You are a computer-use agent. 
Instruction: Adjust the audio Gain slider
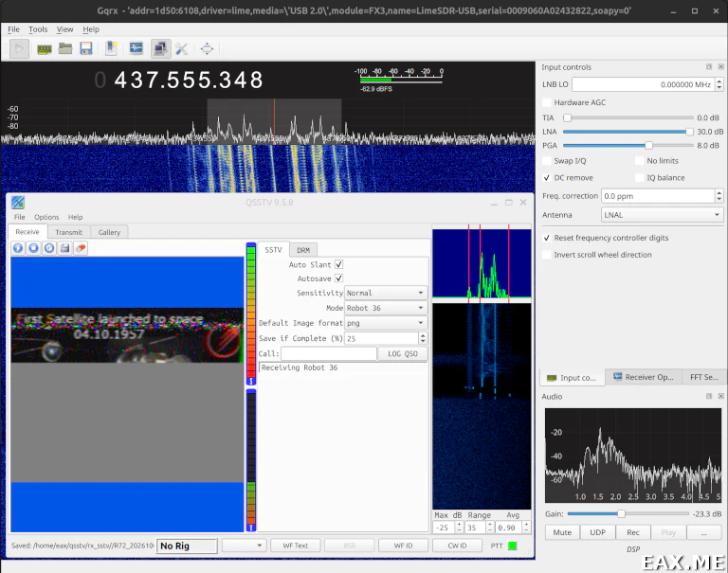coord(628,513)
